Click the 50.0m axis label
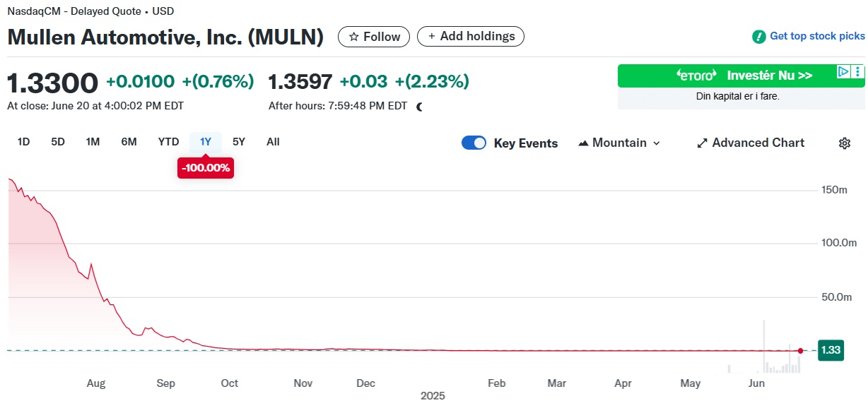868x401 pixels. [x=835, y=297]
